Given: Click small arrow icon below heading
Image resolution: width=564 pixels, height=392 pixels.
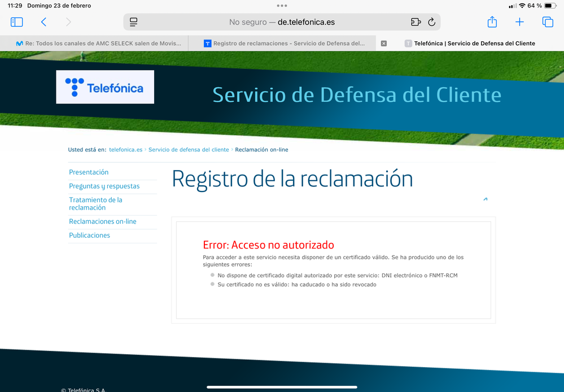Looking at the screenshot, I should [x=485, y=199].
